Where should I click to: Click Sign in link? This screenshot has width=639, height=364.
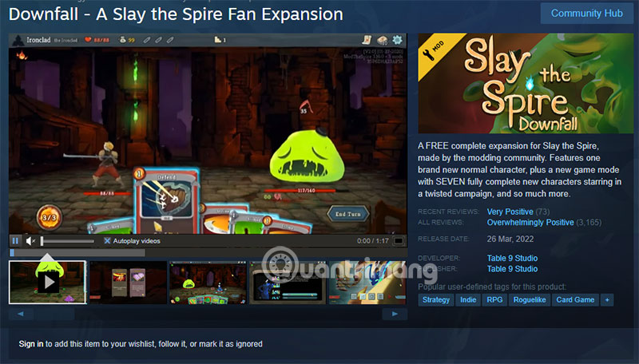coord(31,344)
